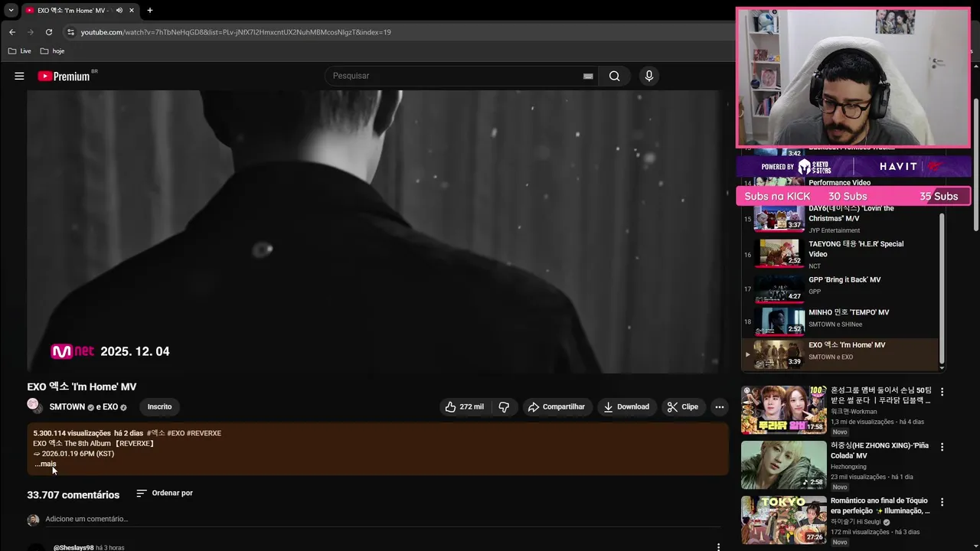Viewport: 980px width, 551px height.
Task: Start voice search with microphone icon
Action: coord(649,76)
